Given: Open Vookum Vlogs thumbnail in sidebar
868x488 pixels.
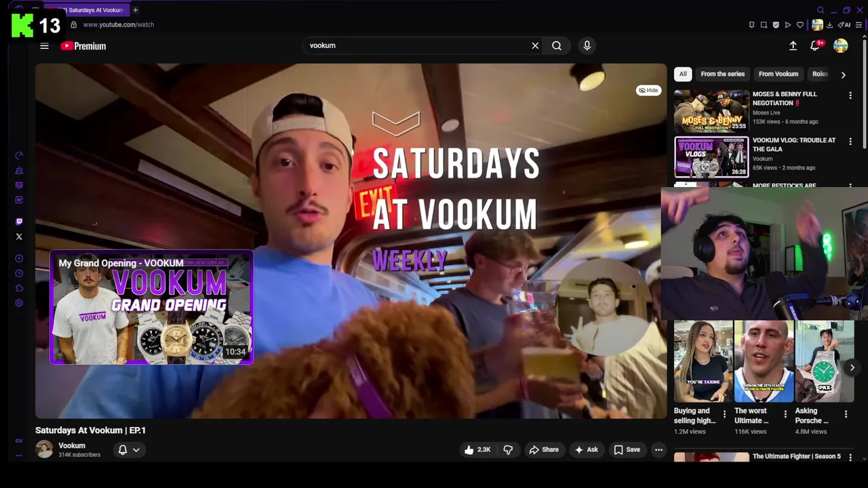Looking at the screenshot, I should [711, 157].
